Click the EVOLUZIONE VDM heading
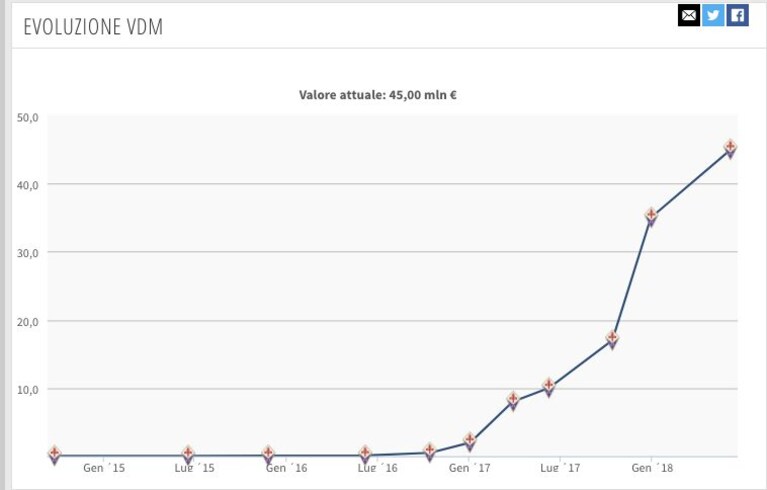Image resolution: width=767 pixels, height=490 pixels. coord(93,26)
